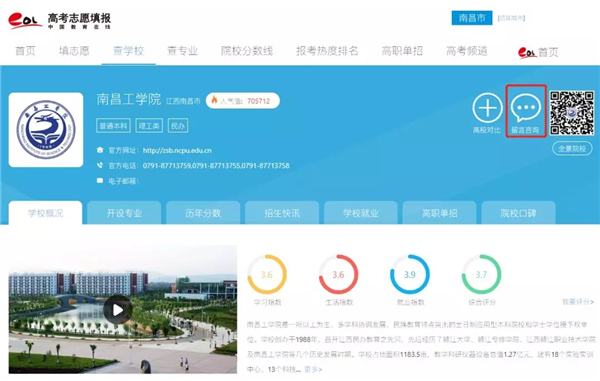Image resolution: width=600 pixels, height=381 pixels.
Task: Click the flame 人气值 badge
Action: coord(243,101)
